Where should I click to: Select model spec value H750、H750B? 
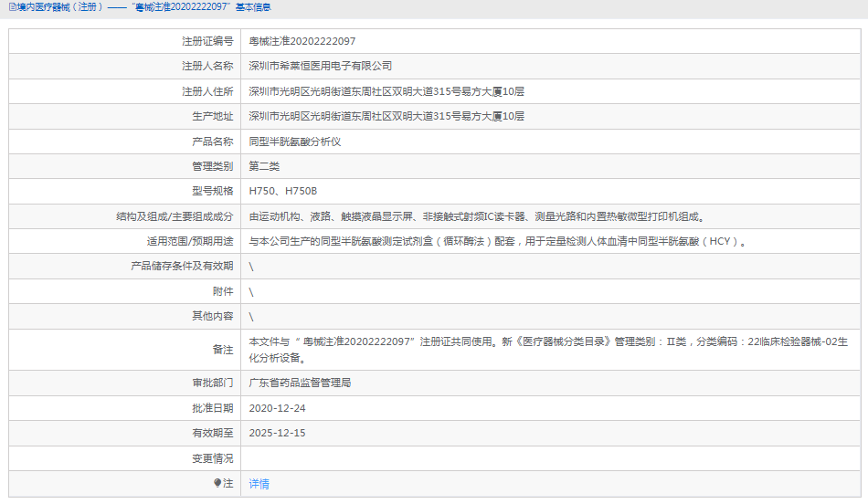point(283,192)
